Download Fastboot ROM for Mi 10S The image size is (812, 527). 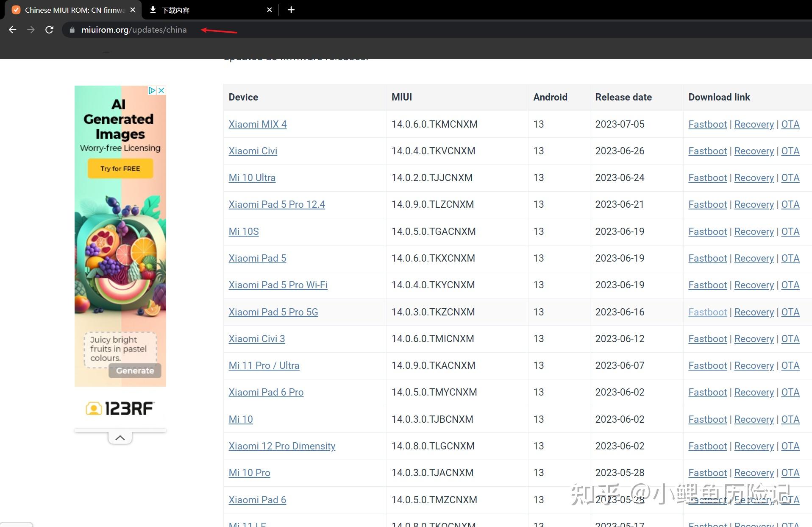708,231
